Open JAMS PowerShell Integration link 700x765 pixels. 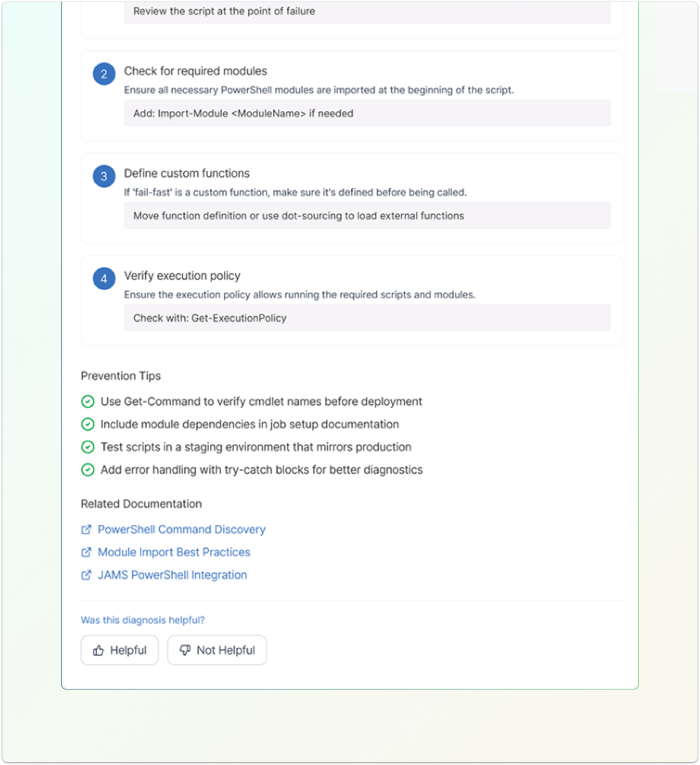click(172, 575)
